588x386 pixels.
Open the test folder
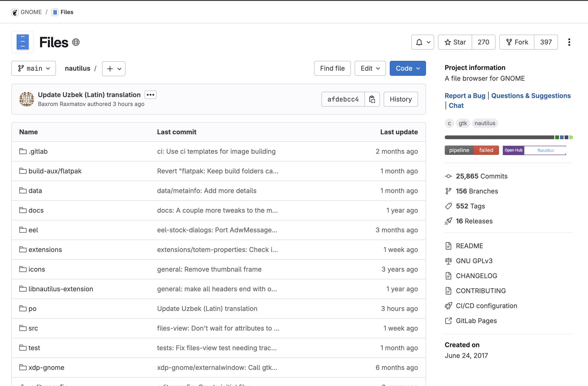tap(34, 348)
